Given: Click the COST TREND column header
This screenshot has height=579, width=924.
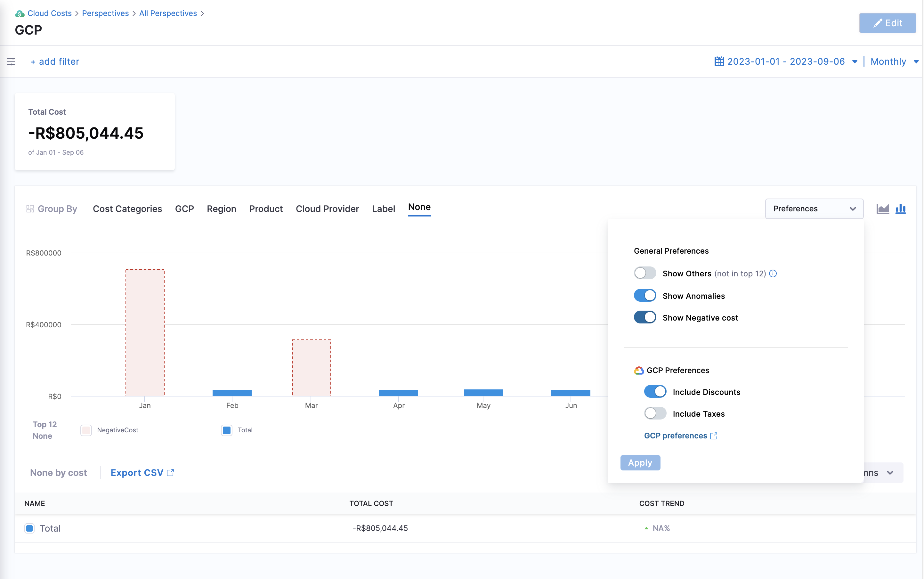Looking at the screenshot, I should (661, 503).
